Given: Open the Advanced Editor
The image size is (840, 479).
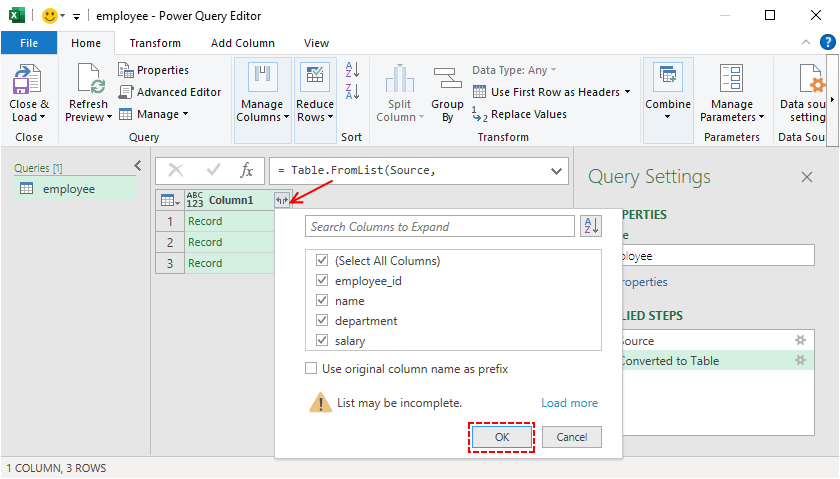Looking at the screenshot, I should pos(169,92).
